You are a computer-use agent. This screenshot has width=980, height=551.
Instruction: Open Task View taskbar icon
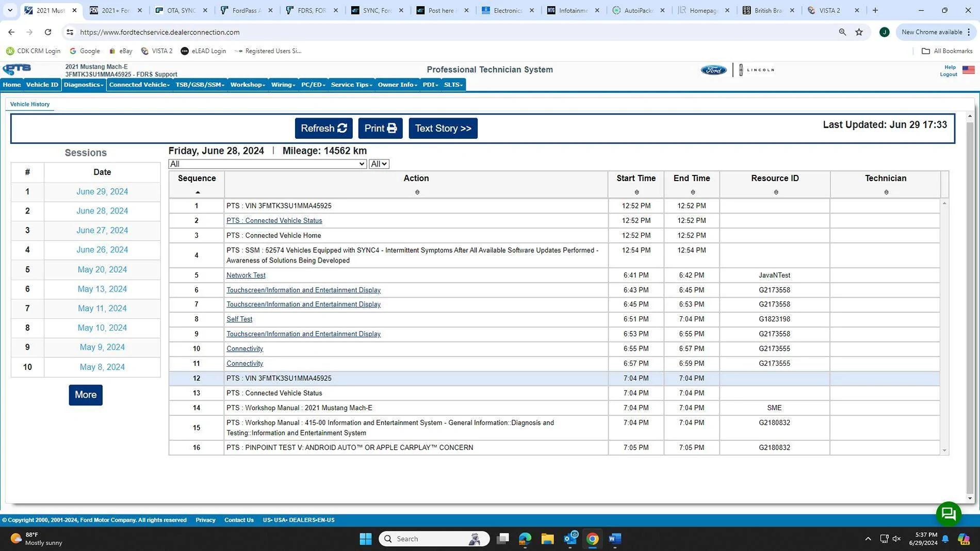502,539
